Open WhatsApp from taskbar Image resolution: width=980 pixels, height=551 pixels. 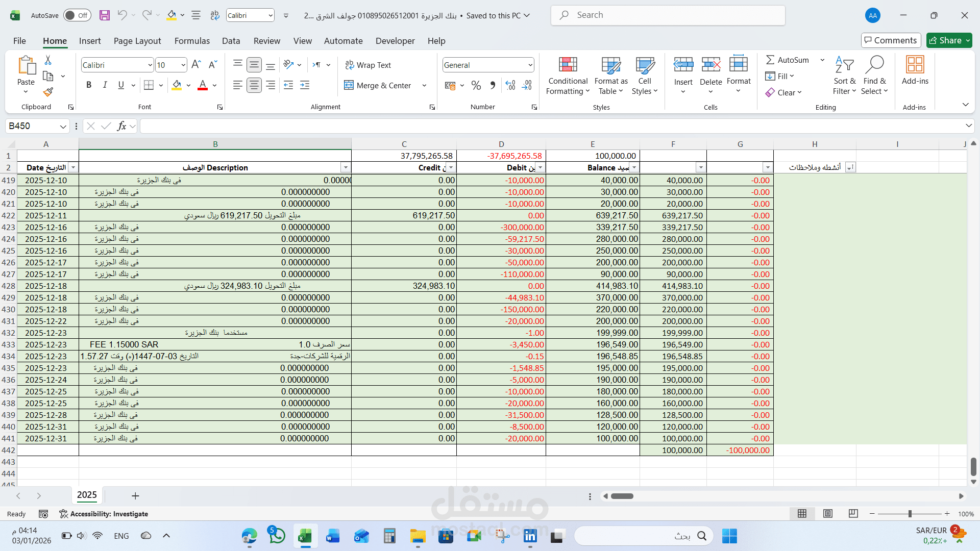277,536
